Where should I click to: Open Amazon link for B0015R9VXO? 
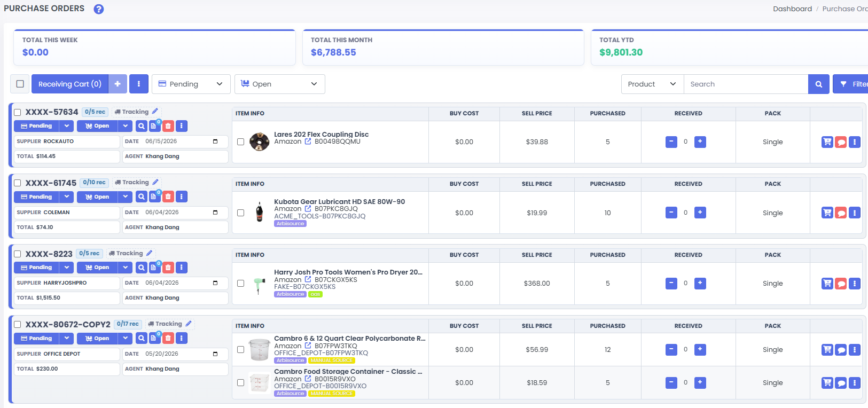point(308,379)
